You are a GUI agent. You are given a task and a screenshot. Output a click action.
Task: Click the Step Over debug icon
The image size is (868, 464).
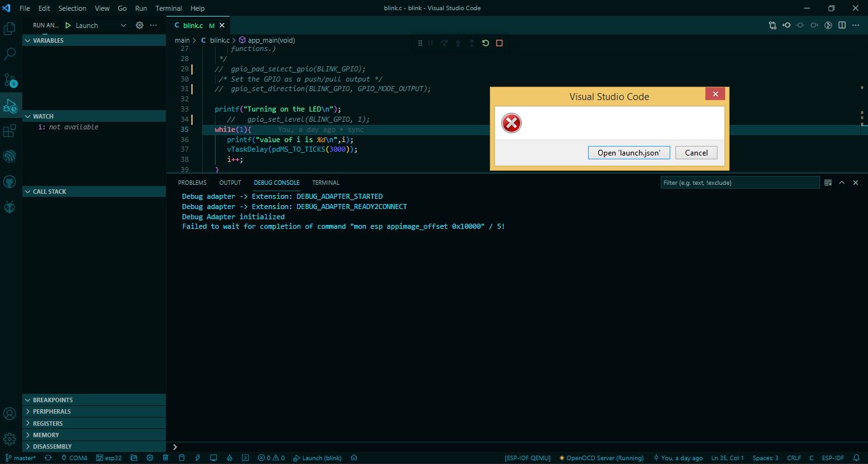point(444,43)
